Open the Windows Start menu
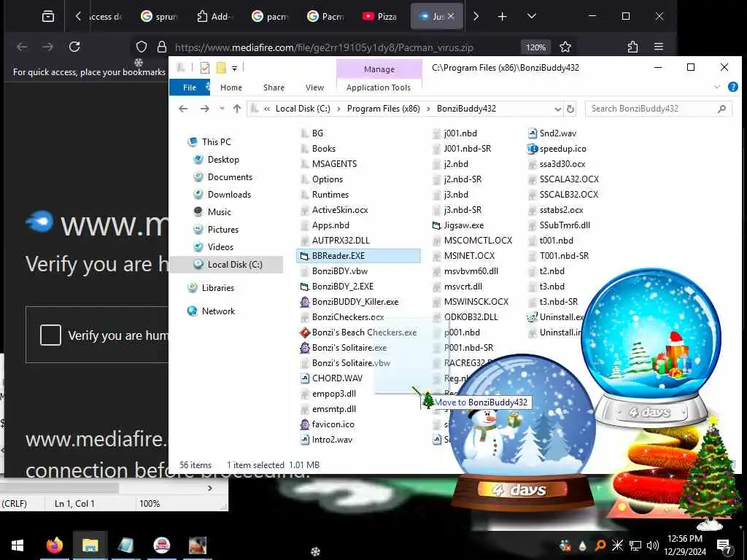 pos(18,545)
